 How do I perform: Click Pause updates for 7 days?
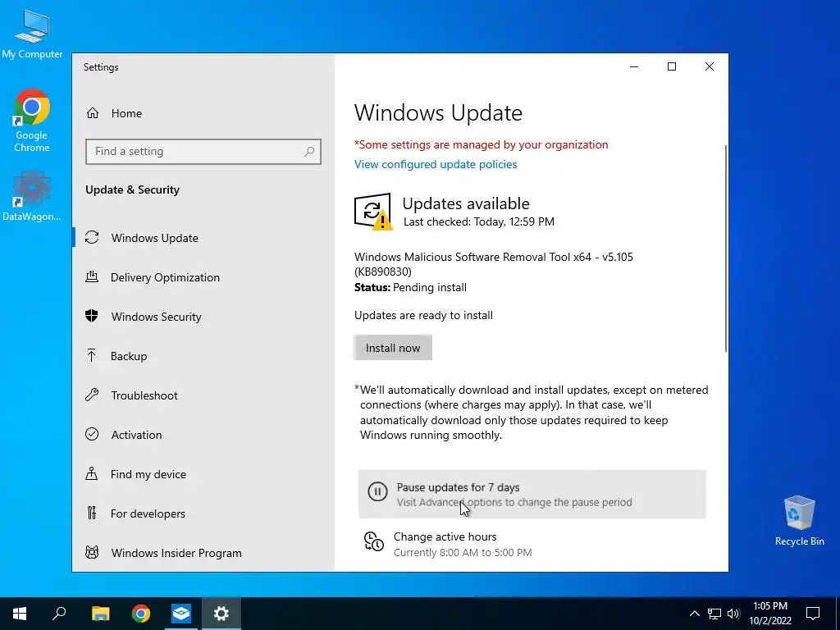(x=532, y=494)
